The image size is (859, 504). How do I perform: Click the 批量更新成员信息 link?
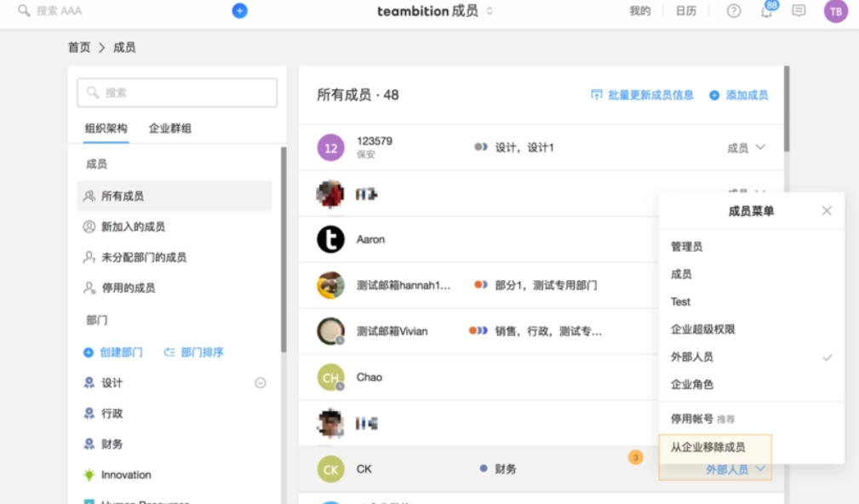(650, 95)
